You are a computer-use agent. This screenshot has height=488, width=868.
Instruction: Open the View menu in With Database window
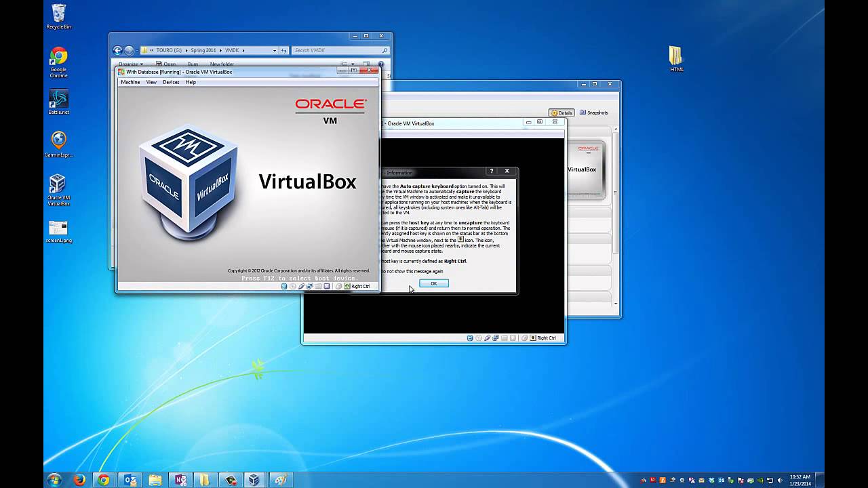(151, 82)
